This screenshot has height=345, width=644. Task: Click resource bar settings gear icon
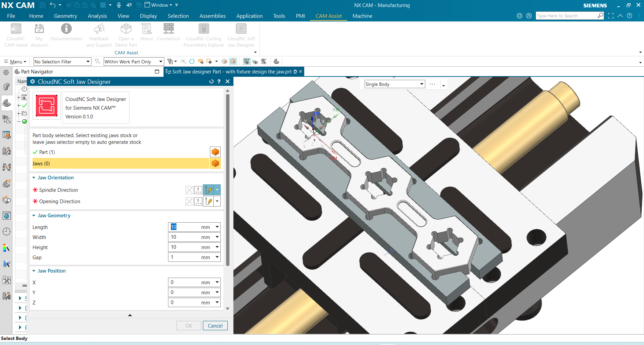(x=6, y=72)
